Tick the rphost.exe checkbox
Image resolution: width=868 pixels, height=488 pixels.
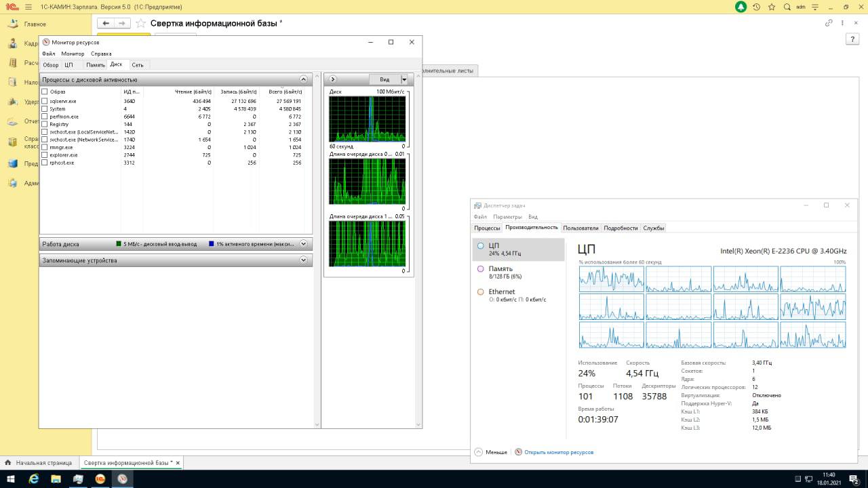click(45, 163)
